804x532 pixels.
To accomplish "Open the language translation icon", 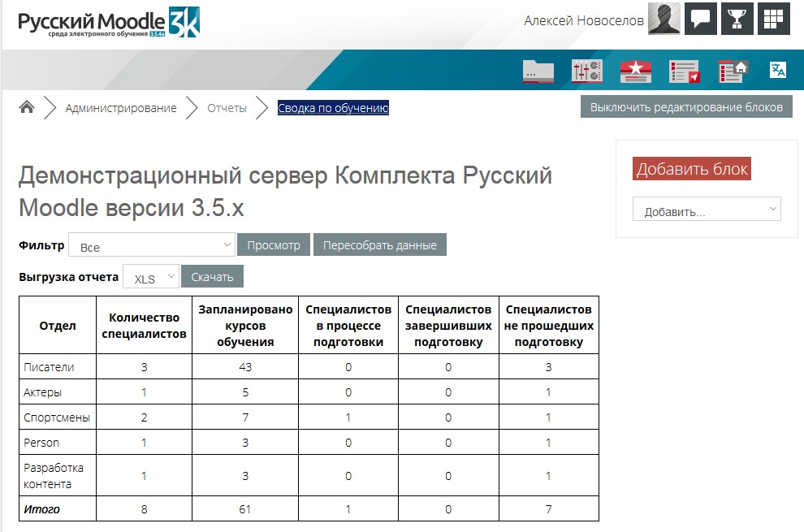I will [778, 70].
